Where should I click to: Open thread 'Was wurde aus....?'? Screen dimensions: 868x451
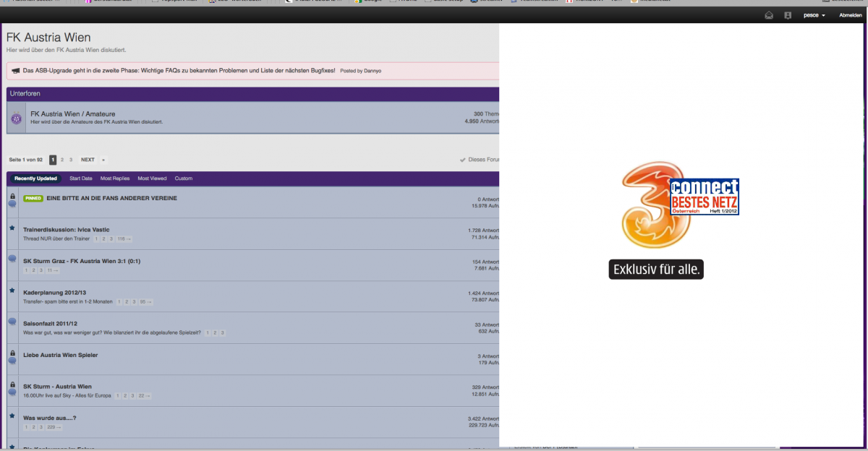(50, 418)
